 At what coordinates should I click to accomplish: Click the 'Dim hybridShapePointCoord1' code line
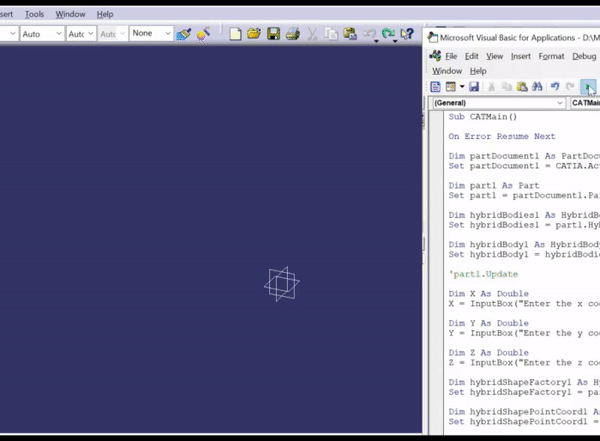tap(524, 412)
